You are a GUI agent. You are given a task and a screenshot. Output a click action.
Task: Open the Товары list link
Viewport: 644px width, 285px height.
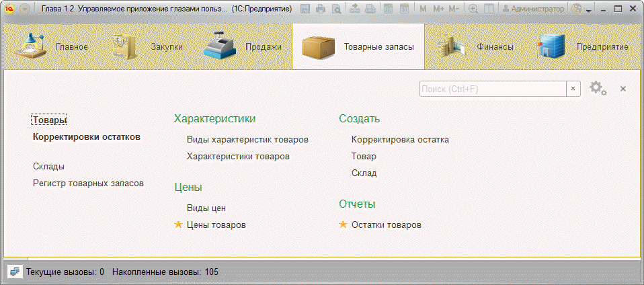click(x=50, y=120)
